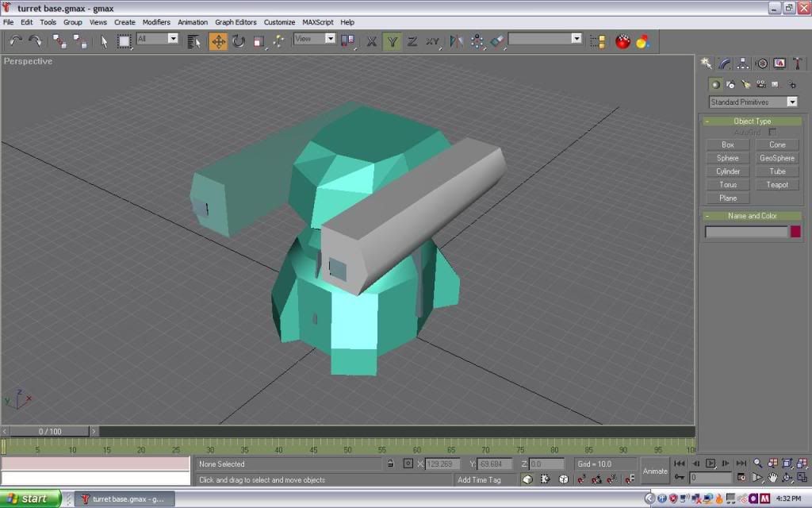The width and height of the screenshot is (812, 508).
Task: Open Track View from the toolbar
Action: pos(598,41)
